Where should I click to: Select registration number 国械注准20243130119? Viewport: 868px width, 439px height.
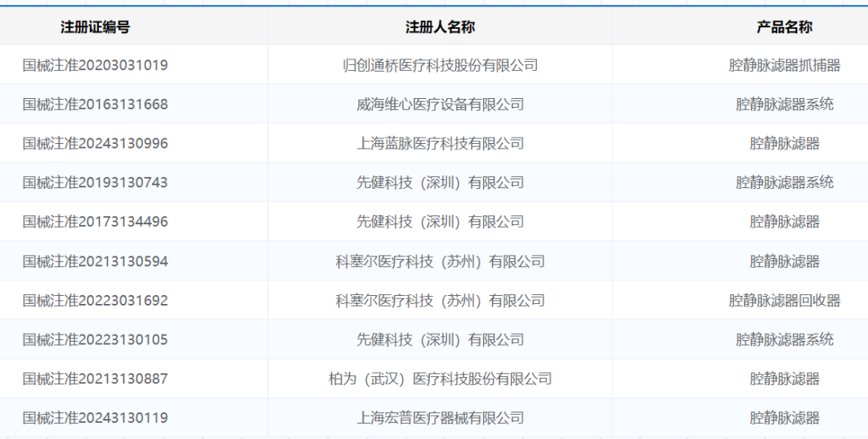pyautogui.click(x=95, y=417)
